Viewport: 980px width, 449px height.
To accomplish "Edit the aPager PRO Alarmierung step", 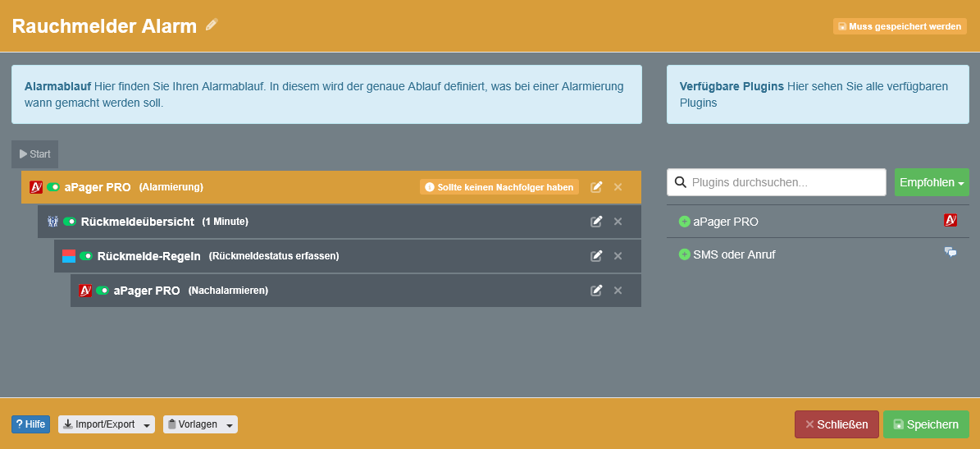I will 596,187.
